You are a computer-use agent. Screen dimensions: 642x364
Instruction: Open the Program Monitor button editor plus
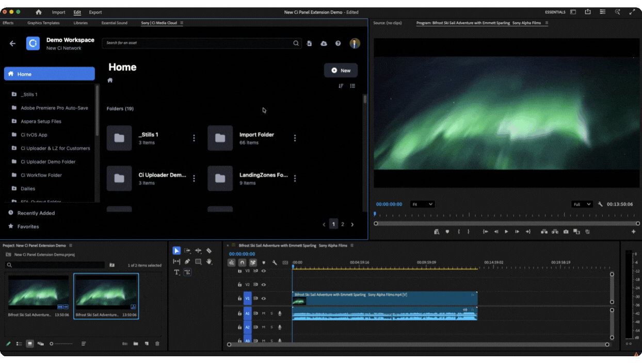(x=634, y=232)
